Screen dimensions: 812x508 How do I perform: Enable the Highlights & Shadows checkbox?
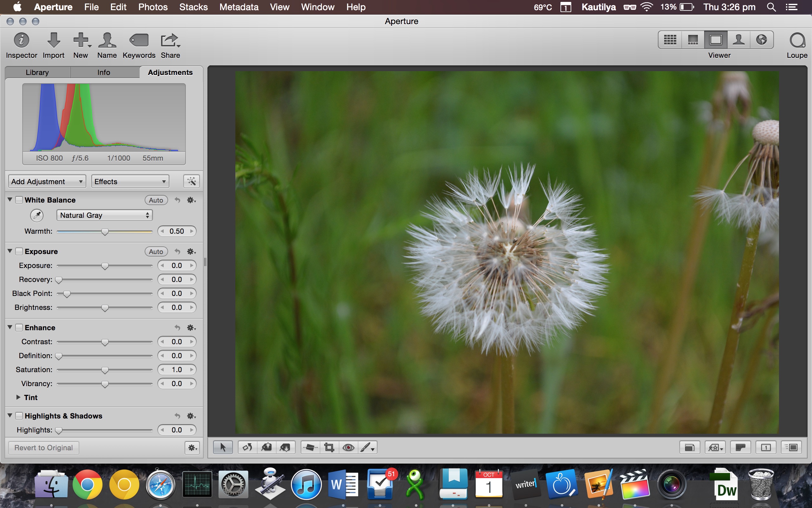[19, 416]
